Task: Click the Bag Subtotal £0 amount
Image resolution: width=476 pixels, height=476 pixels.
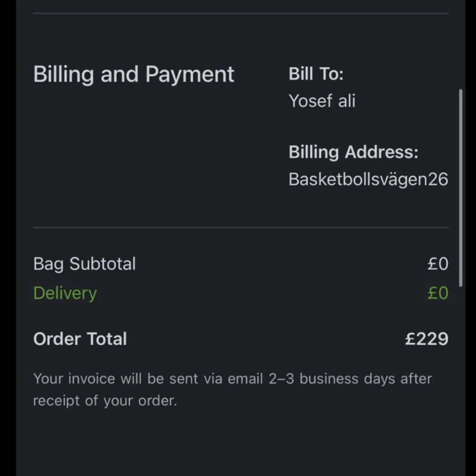Action: [x=437, y=264]
